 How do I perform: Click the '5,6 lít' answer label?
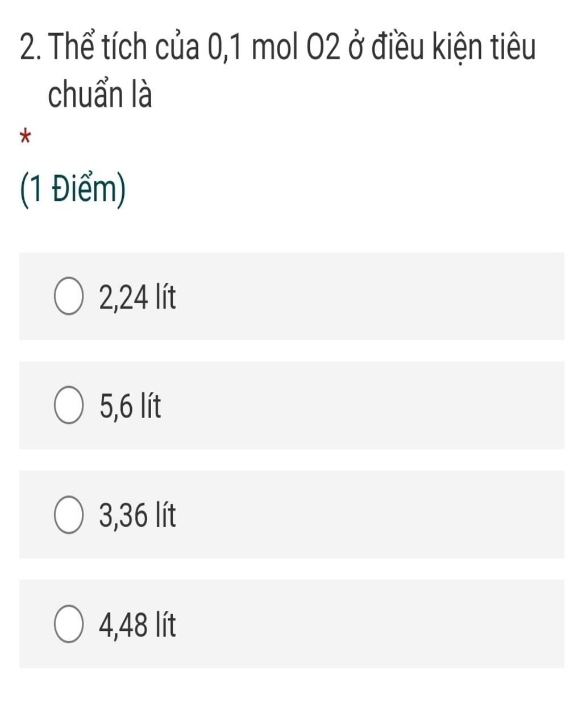pyautogui.click(x=130, y=406)
